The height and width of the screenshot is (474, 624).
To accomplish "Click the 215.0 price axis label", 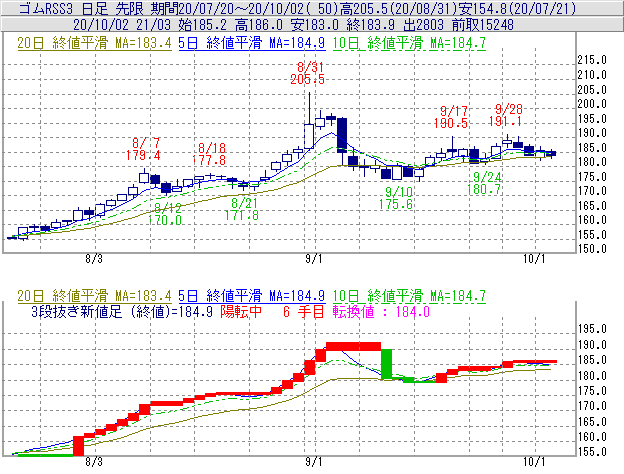I will point(592,60).
